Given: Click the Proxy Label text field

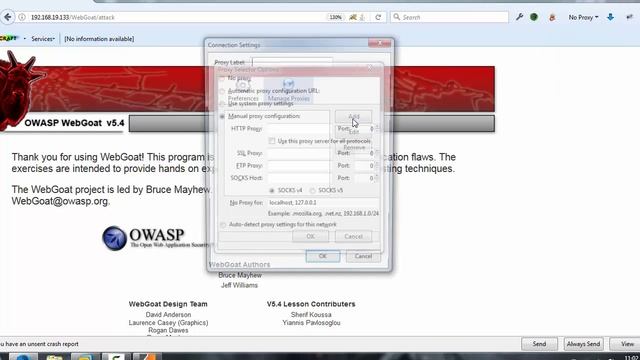Looking at the screenshot, I should click(292, 62).
